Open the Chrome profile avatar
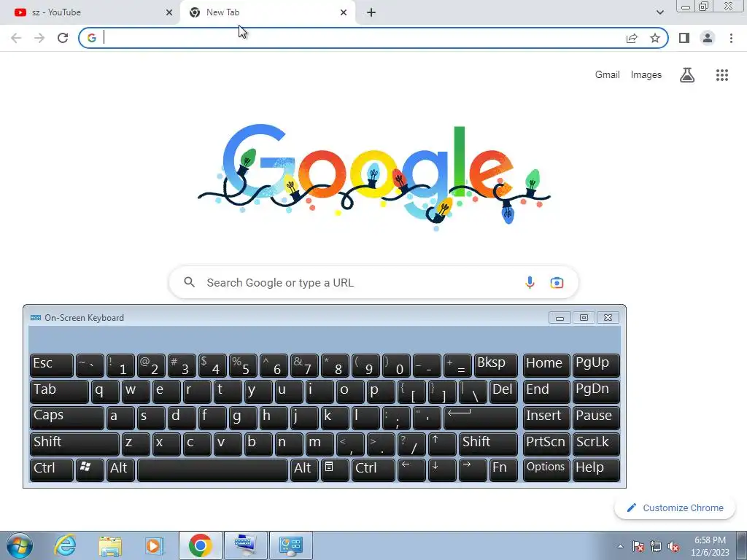 point(708,38)
